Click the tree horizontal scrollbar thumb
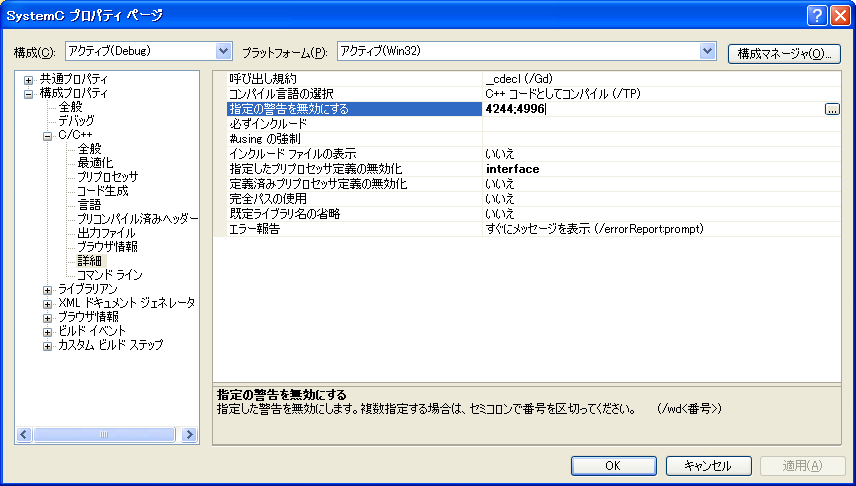The height and width of the screenshot is (486, 856). pyautogui.click(x=104, y=435)
